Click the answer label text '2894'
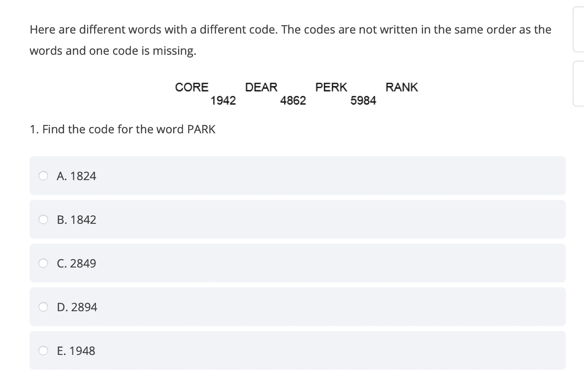This screenshot has height=392, width=584. tap(84, 307)
